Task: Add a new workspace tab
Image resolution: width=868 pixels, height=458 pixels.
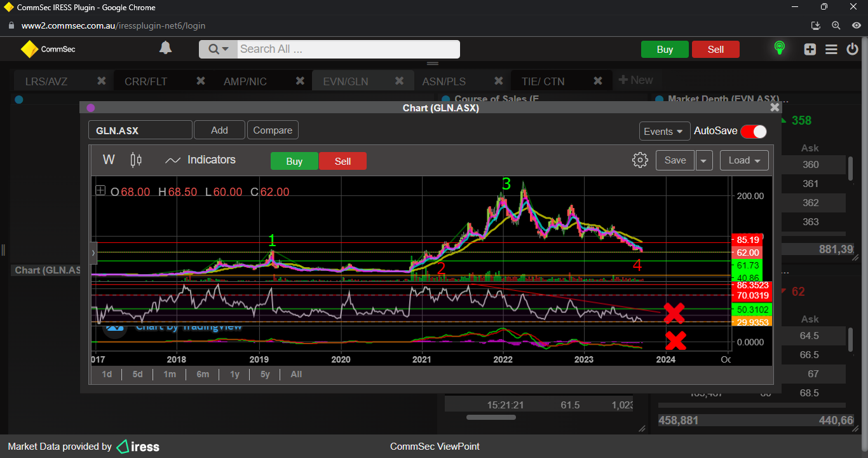Action: [635, 80]
